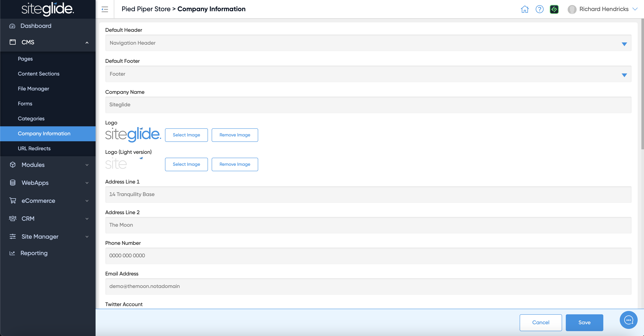Click Select Image for the Logo

pos(186,135)
